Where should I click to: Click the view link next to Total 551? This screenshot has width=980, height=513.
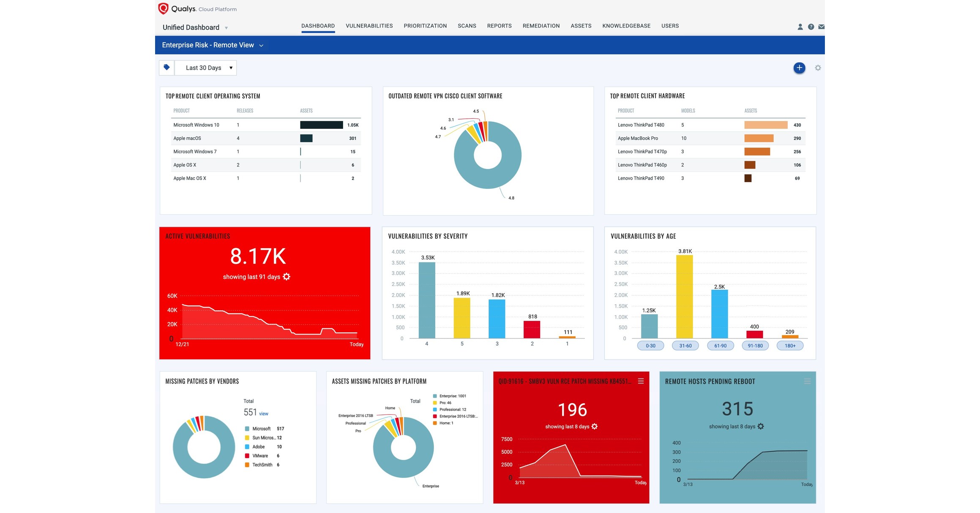pyautogui.click(x=263, y=413)
